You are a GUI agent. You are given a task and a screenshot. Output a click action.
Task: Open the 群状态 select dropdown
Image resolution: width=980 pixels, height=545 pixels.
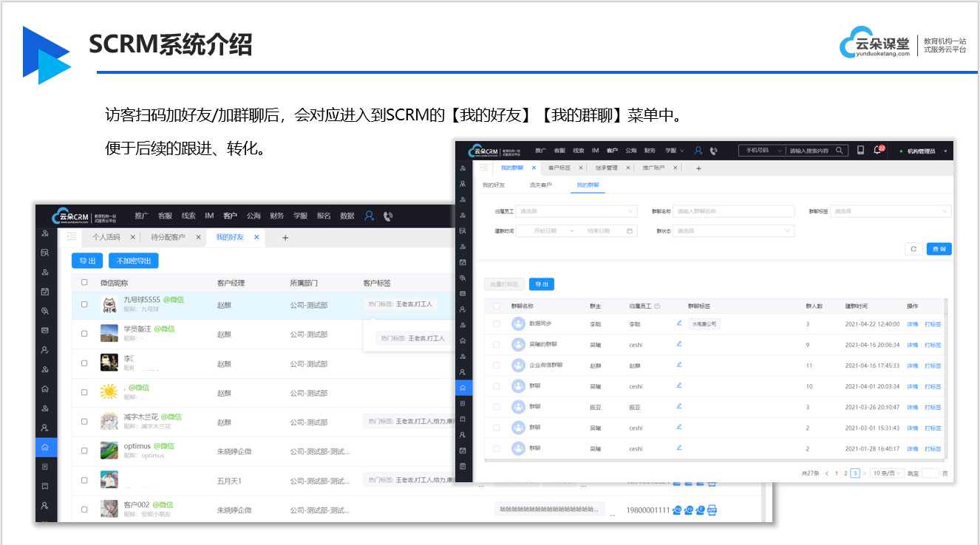click(733, 230)
